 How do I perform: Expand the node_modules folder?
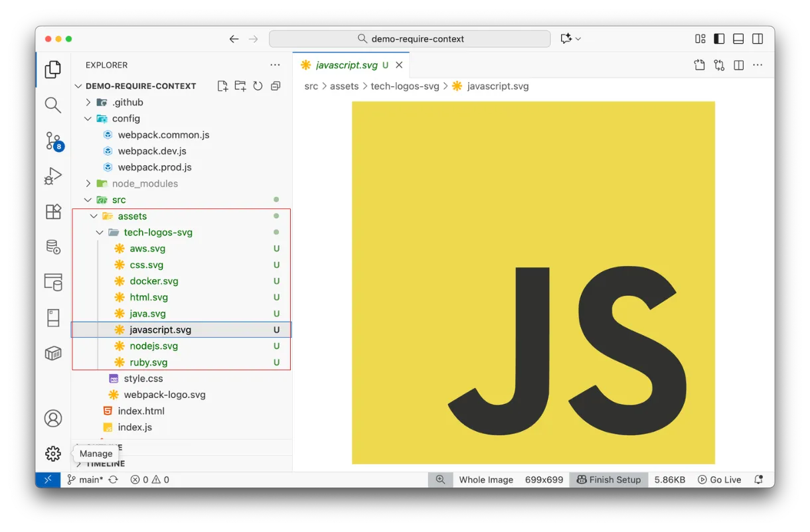(x=88, y=184)
